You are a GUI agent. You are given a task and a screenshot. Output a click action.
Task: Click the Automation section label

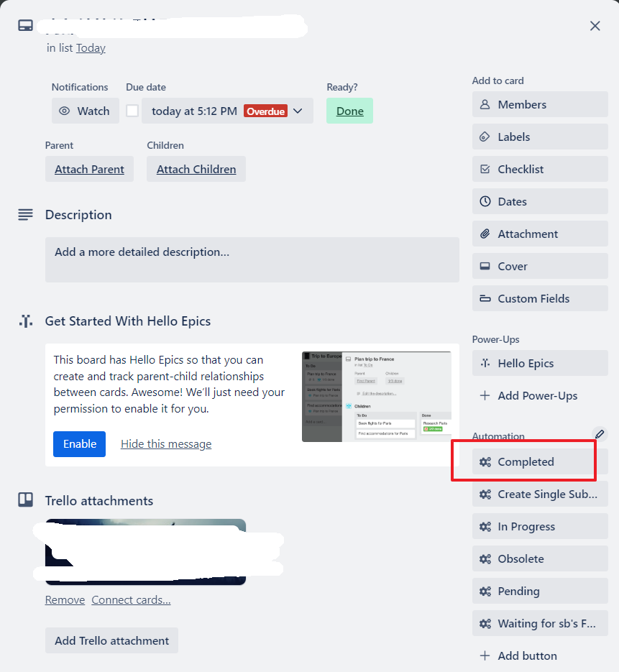point(498,436)
